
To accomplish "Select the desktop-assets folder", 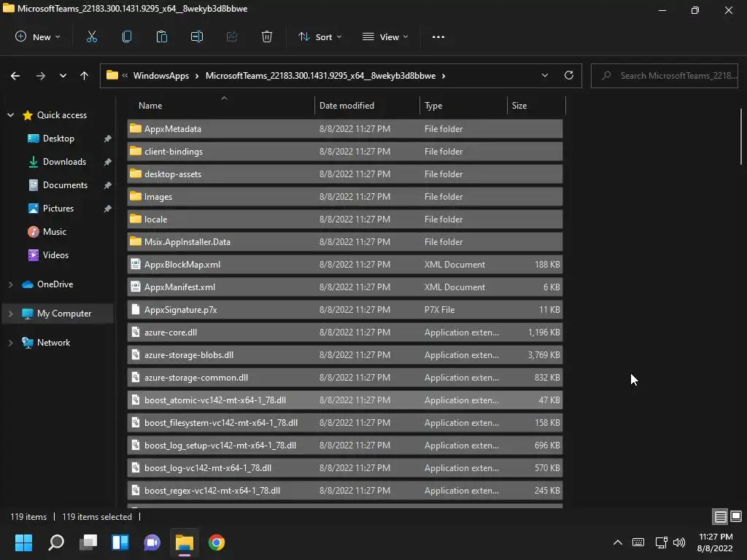I will point(345,174).
